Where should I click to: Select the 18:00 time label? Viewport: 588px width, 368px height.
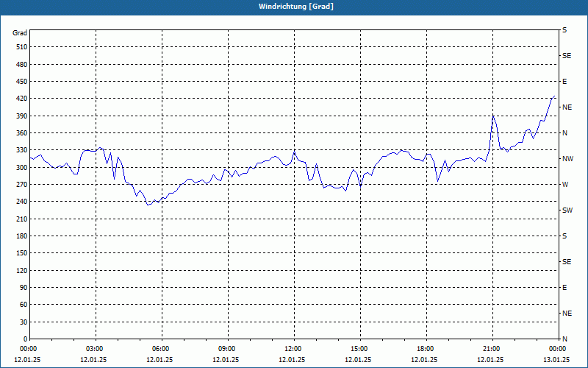(x=427, y=349)
